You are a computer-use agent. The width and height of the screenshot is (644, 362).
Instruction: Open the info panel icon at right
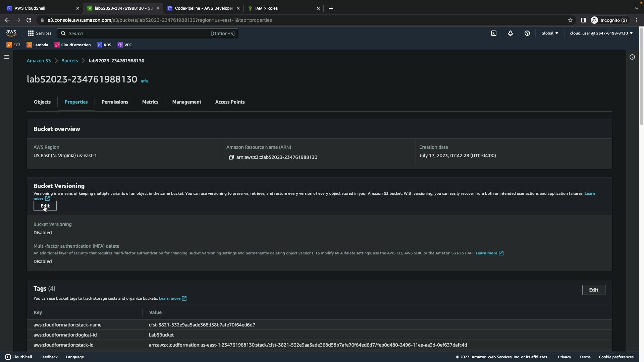pyautogui.click(x=632, y=57)
